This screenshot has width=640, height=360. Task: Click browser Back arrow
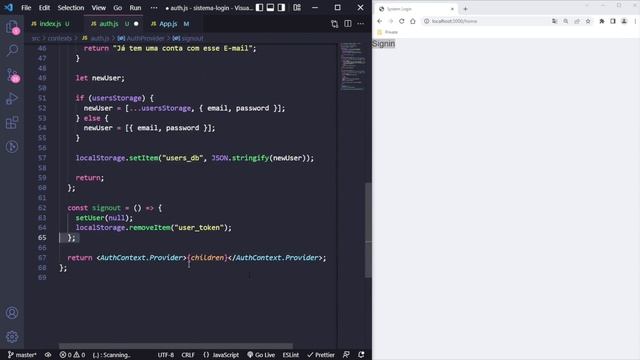coord(380,21)
